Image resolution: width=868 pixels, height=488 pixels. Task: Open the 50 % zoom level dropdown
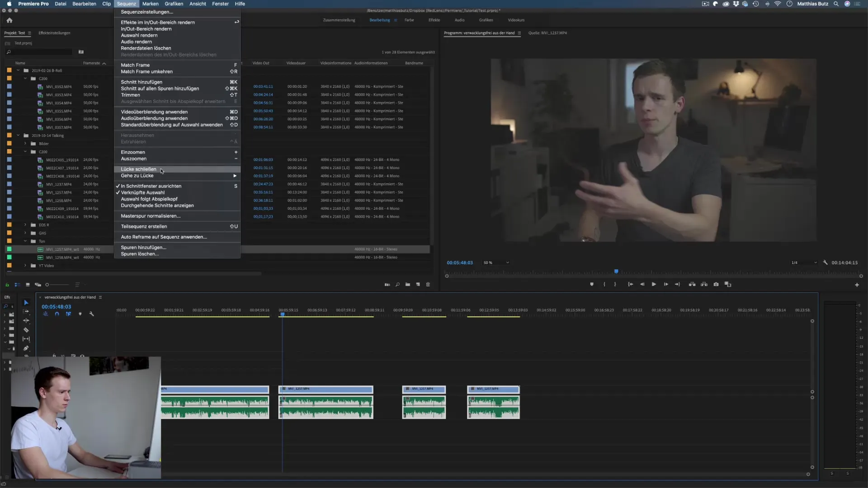496,263
